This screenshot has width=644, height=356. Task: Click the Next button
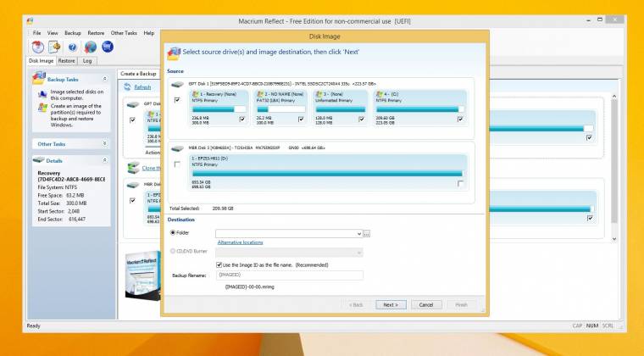click(x=391, y=304)
